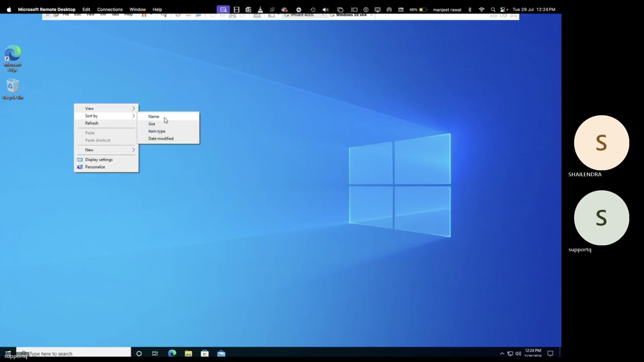Click the Cortana circle taskbar icon
The image size is (644, 362).
pyautogui.click(x=139, y=353)
